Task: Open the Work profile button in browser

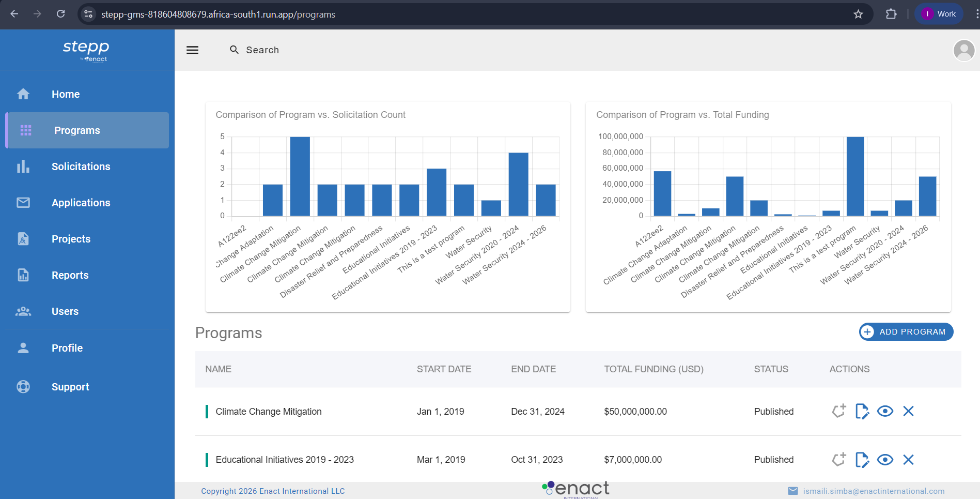Action: (939, 14)
